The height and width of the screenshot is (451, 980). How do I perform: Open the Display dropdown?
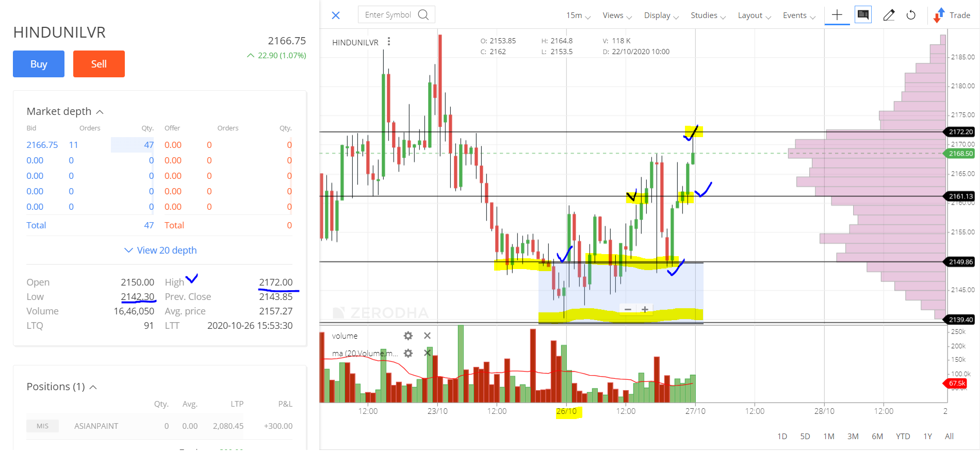(661, 15)
